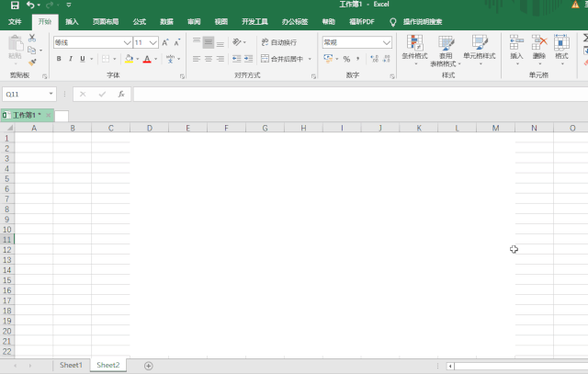The image size is (588, 374).
Task: Switch to the 页面布局 ribbon tab
Action: click(x=106, y=22)
